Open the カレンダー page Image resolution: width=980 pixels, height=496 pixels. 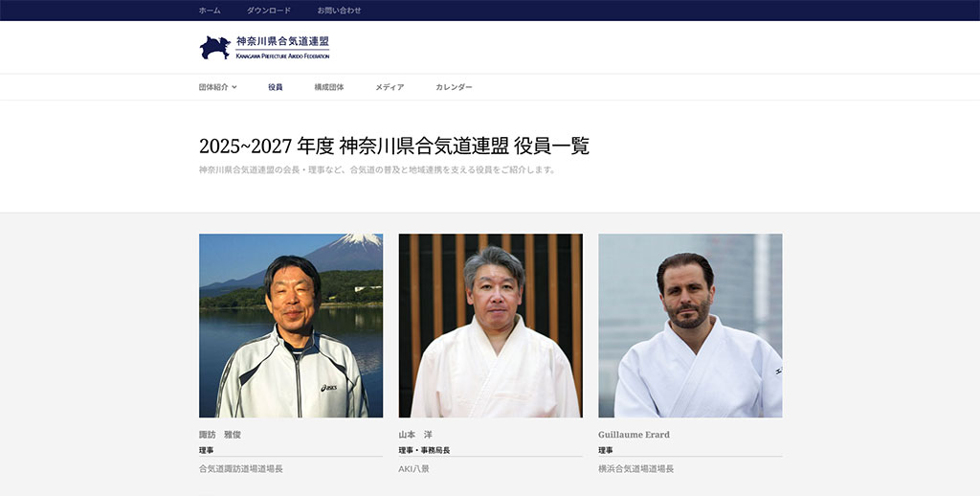coord(454,87)
